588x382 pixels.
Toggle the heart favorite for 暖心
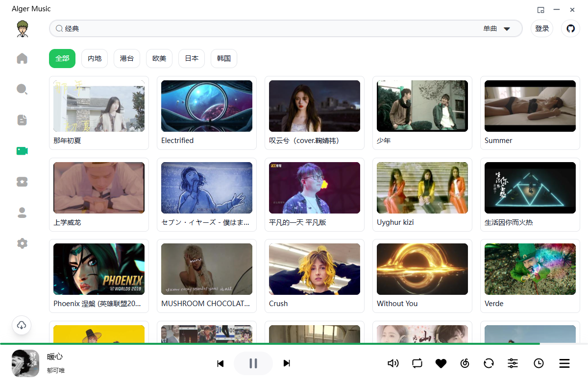pyautogui.click(x=441, y=363)
